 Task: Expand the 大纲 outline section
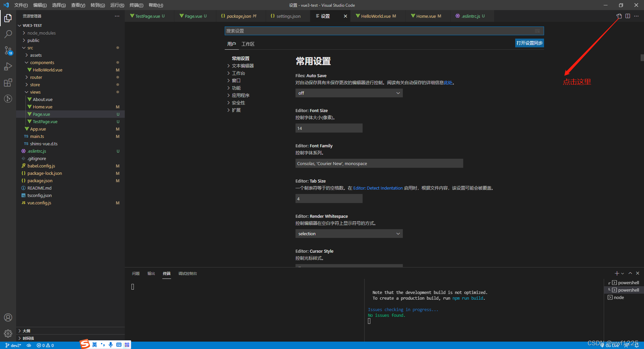pyautogui.click(x=70, y=331)
